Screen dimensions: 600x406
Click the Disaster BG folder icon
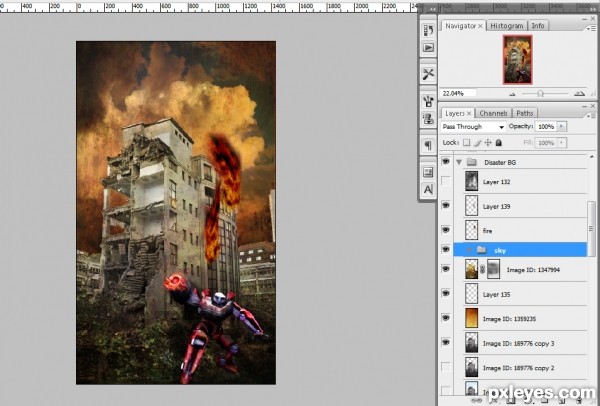coord(472,162)
